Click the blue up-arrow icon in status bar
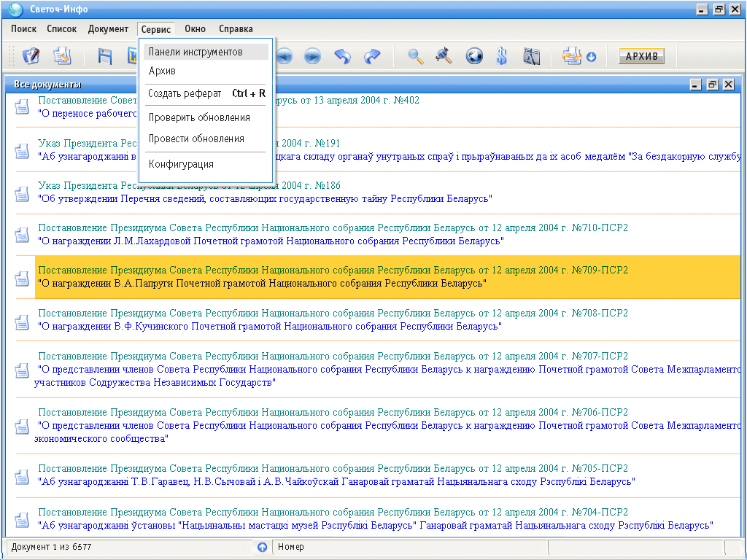 tap(263, 547)
